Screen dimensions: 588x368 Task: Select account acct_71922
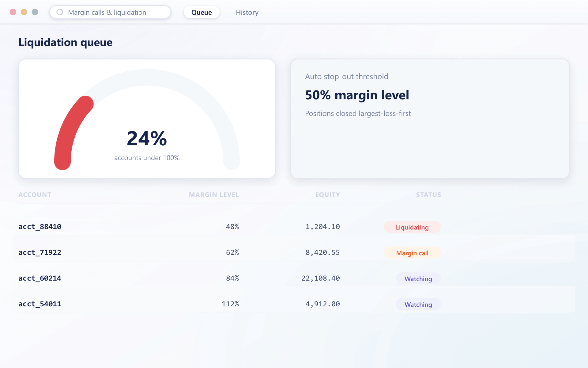[x=40, y=252]
